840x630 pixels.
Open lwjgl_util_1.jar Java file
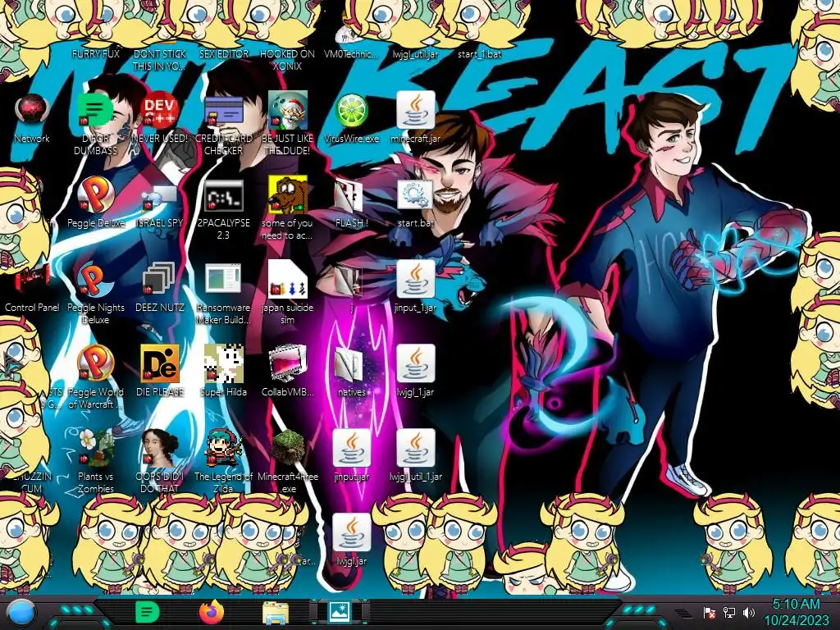415,449
